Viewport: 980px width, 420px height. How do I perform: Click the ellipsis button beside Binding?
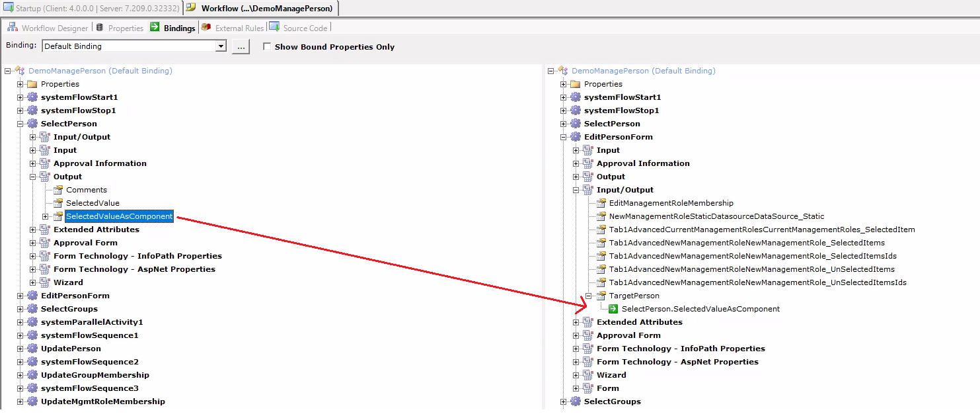tap(241, 46)
